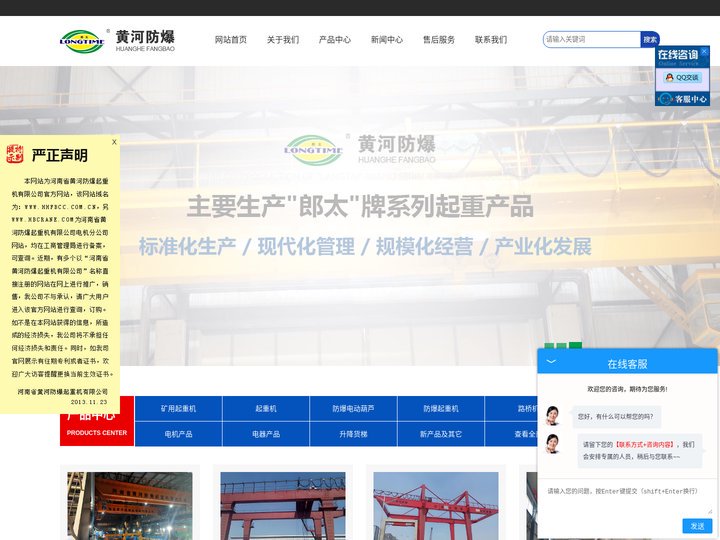Open the first product thumbnail of the indoor crane

(130, 506)
